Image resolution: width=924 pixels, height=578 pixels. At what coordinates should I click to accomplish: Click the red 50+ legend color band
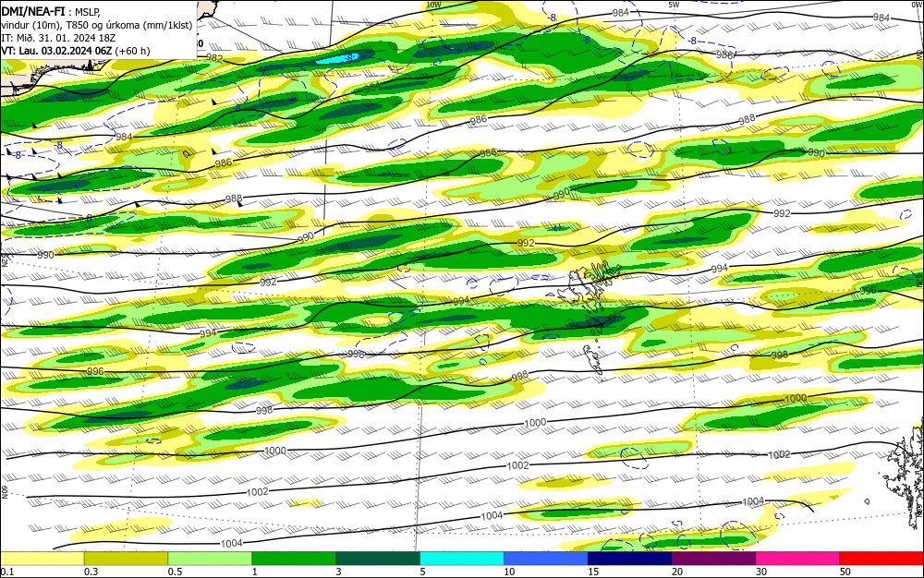point(881,558)
